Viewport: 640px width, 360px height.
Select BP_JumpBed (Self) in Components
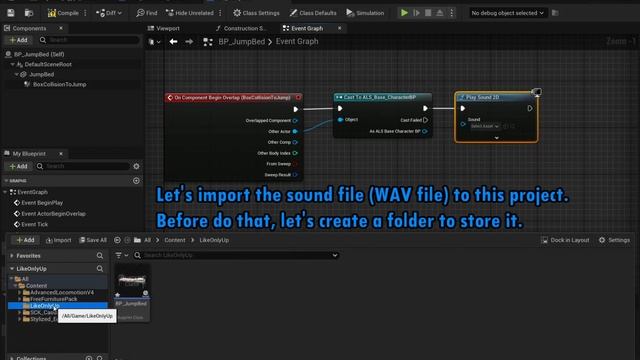[39, 54]
